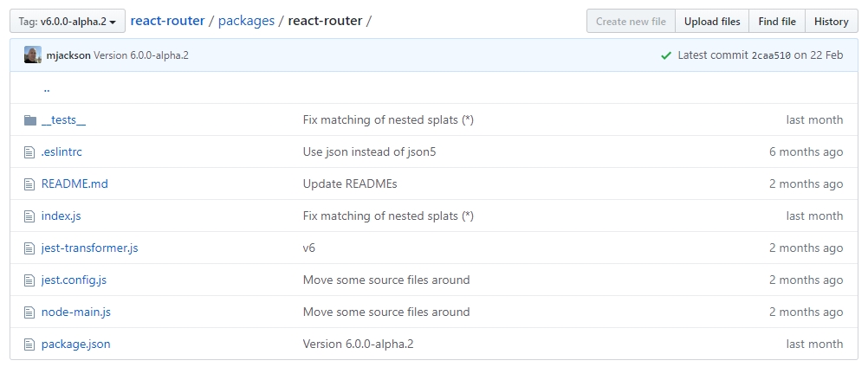Click the Upload files button
The image size is (868, 367).
point(712,22)
